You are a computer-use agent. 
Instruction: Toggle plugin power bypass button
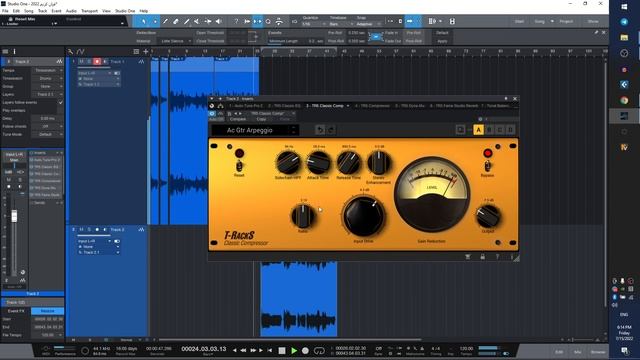click(212, 113)
